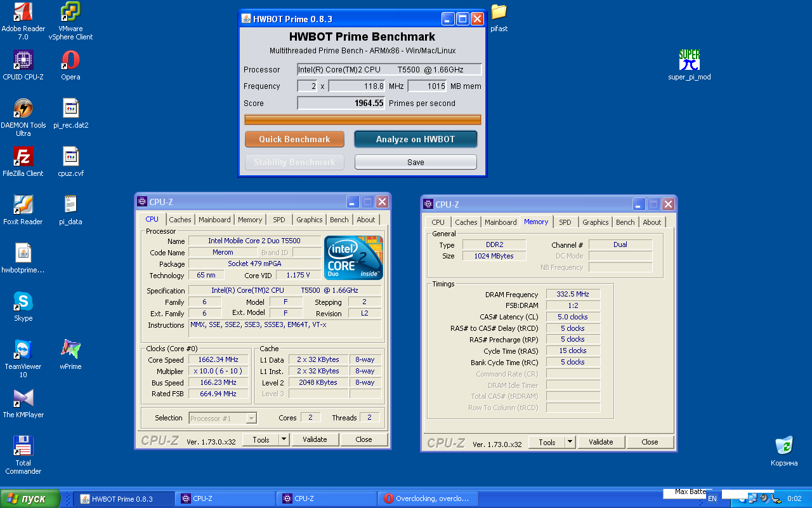Switch to Caches tab in left CPU-Z

(x=180, y=220)
